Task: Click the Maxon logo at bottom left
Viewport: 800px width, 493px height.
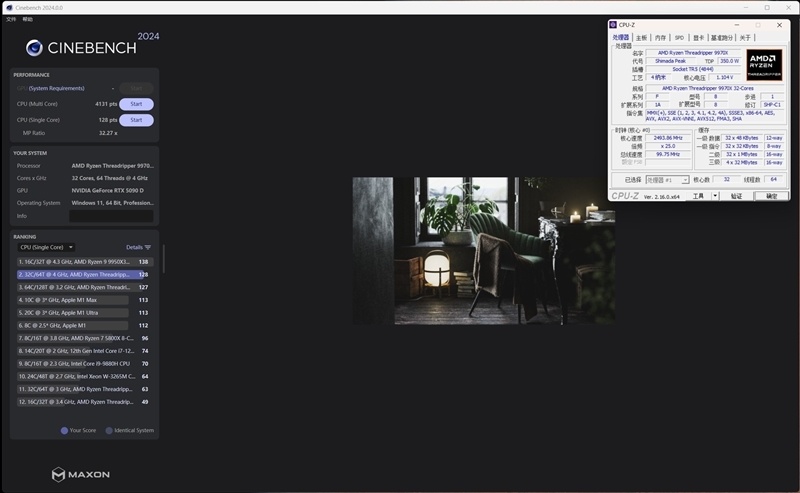Action: pyautogui.click(x=80, y=473)
